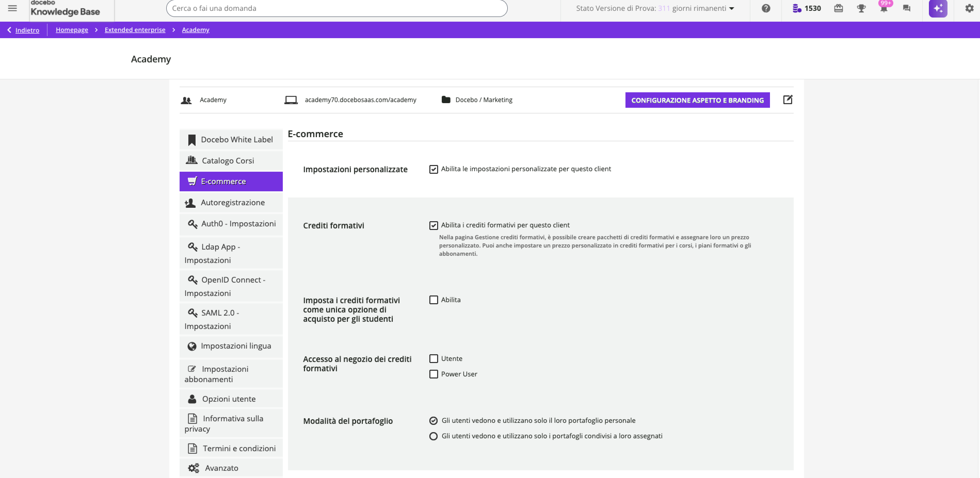Click the edit pencil icon beside branding button
Viewport: 980px width, 478px height.
[x=788, y=100]
